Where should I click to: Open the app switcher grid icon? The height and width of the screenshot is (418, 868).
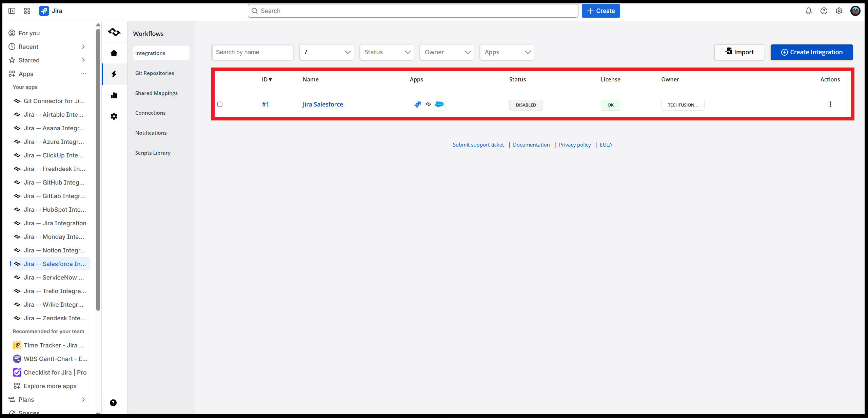(27, 11)
